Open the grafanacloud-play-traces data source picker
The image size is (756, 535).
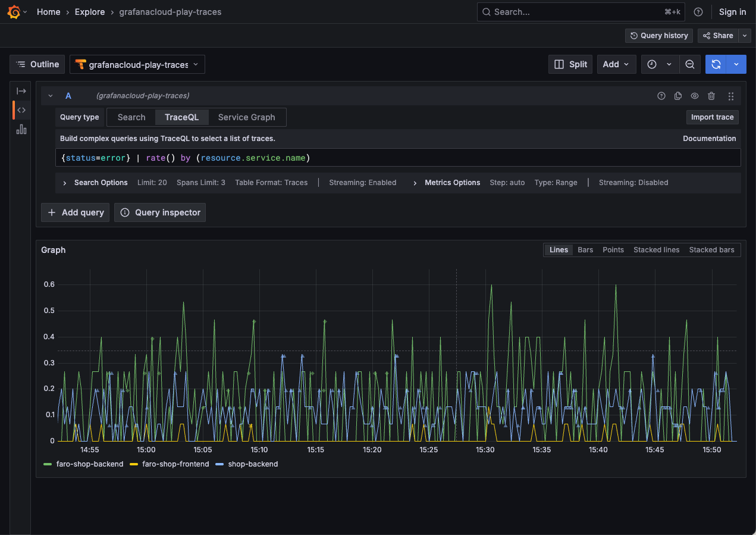pyautogui.click(x=137, y=64)
